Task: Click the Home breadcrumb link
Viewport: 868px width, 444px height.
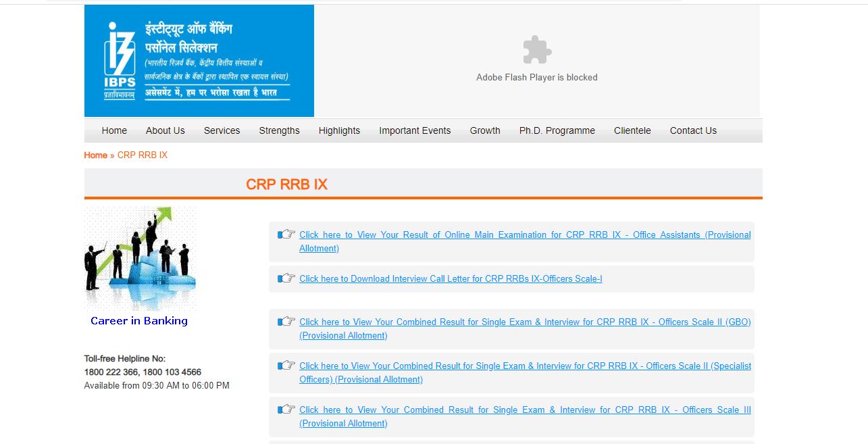Action: 95,155
